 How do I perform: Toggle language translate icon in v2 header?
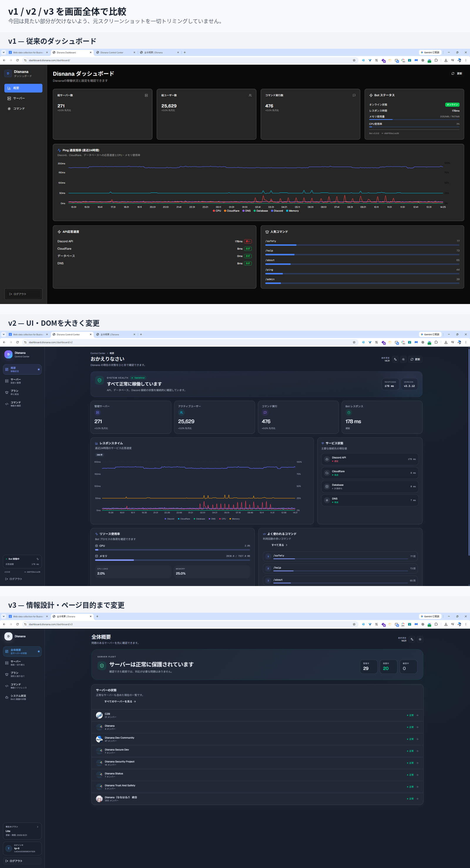coord(395,359)
